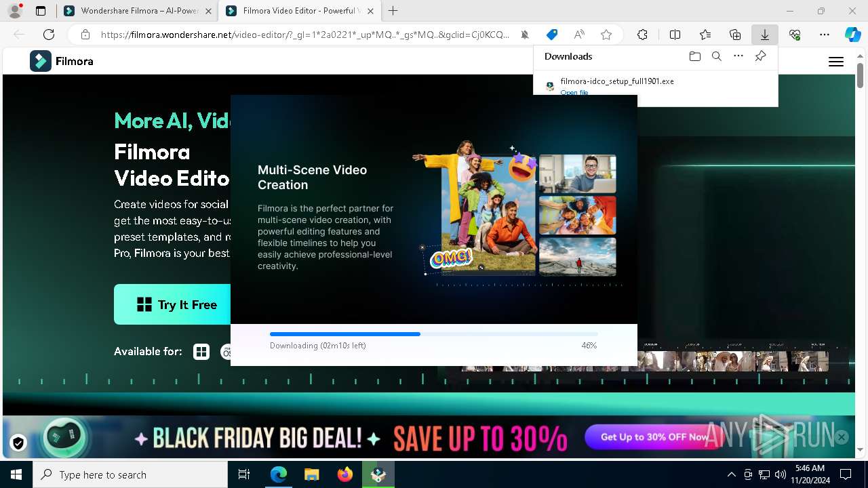Image resolution: width=868 pixels, height=488 pixels.
Task: Open the shopping price tag icon
Action: 552,35
